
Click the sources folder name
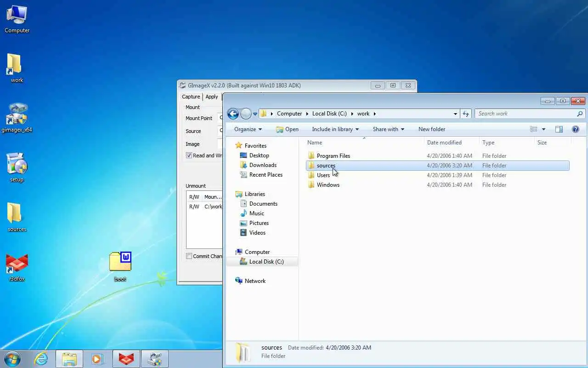pyautogui.click(x=326, y=165)
